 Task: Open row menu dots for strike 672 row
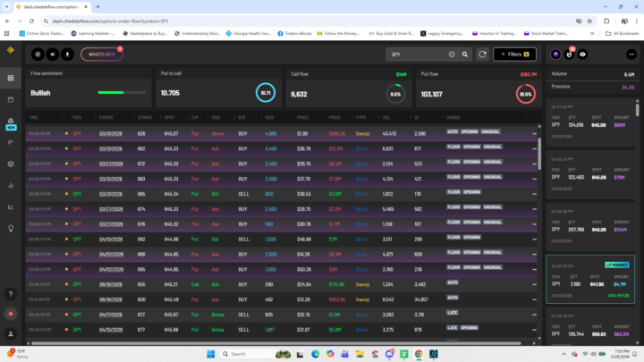pos(534,164)
